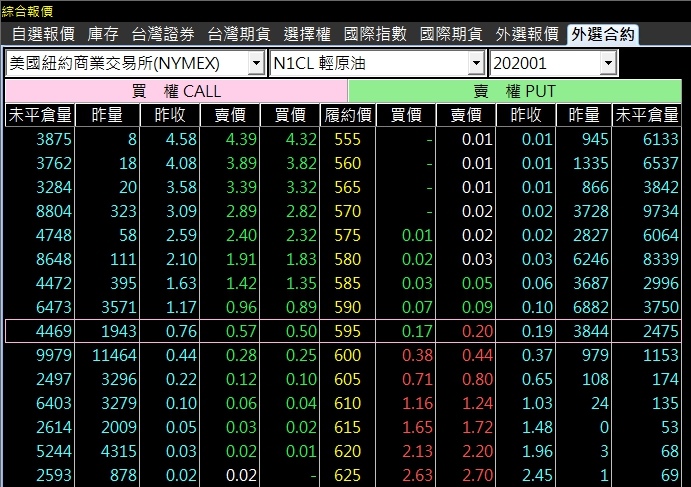
Task: Click put open interest 6133
Action: (660, 139)
